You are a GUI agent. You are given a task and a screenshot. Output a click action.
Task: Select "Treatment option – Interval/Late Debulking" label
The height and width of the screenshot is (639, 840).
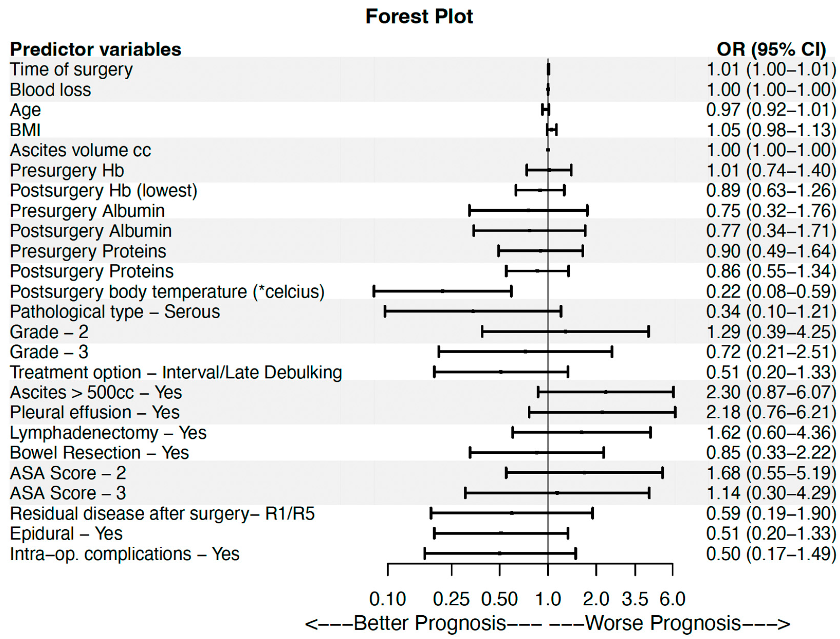coord(176,373)
